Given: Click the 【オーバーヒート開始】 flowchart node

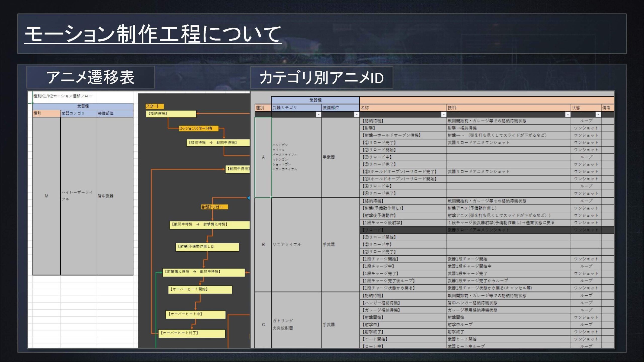Looking at the screenshot, I should tap(200, 290).
